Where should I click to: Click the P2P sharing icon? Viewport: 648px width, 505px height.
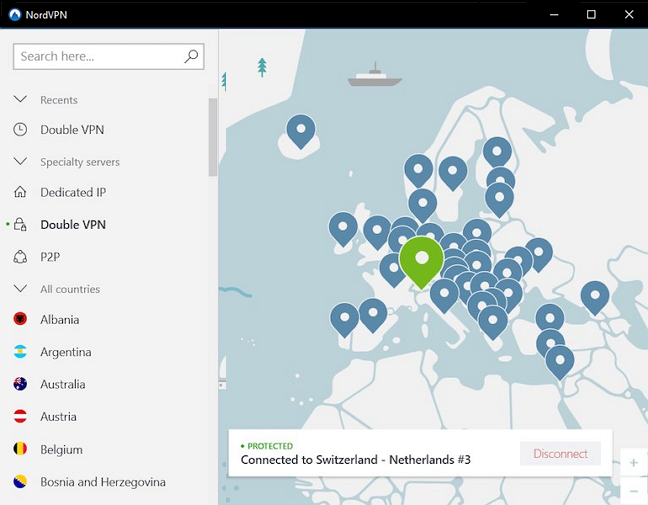pyautogui.click(x=20, y=257)
